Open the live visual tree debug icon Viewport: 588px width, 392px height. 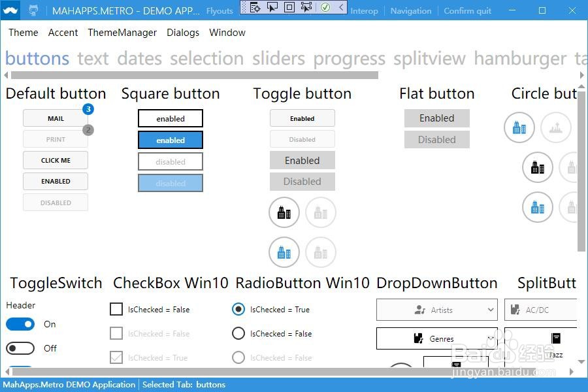pyautogui.click(x=255, y=7)
